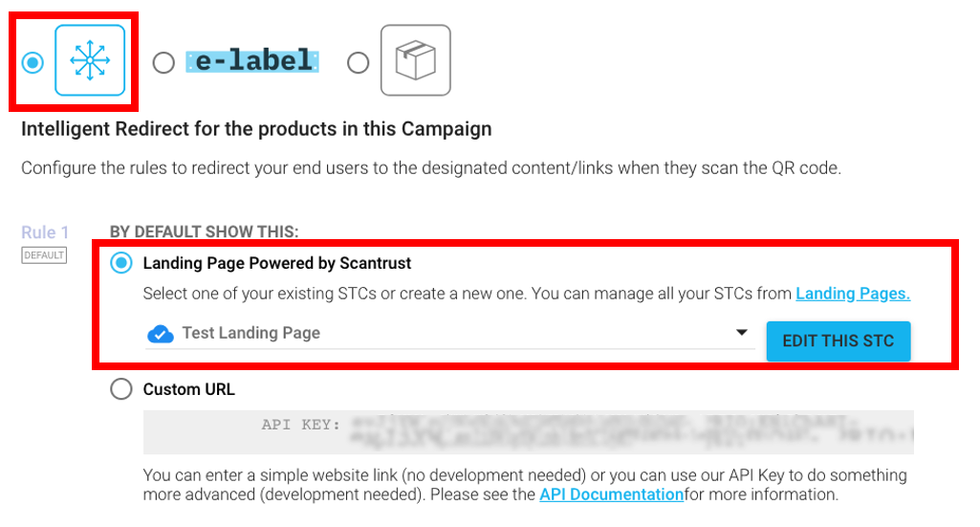Open the Landing Pages link
The width and height of the screenshot is (980, 527).
pos(853,294)
